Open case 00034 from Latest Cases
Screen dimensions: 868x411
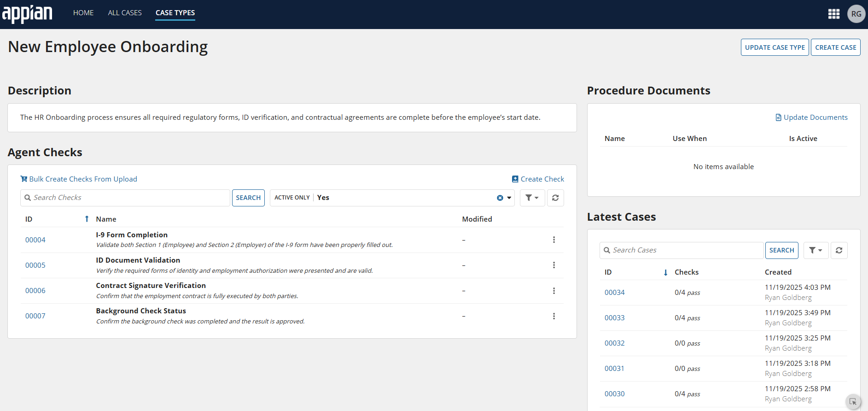[x=614, y=293]
